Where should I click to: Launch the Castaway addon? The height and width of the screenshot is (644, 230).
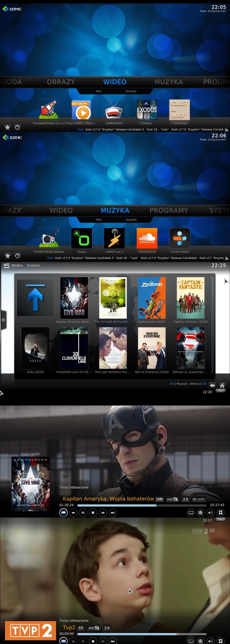pyautogui.click(x=180, y=110)
